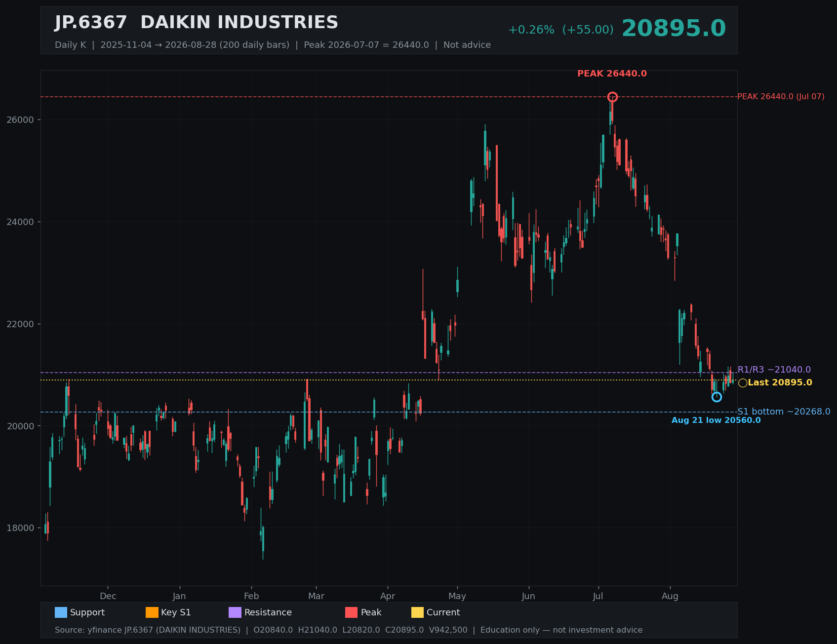The image size is (837, 644).
Task: Click the Peak legend label
Action: (371, 612)
